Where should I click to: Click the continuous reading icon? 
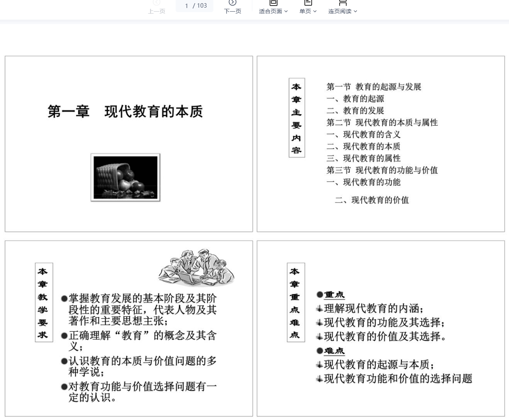click(x=343, y=3)
